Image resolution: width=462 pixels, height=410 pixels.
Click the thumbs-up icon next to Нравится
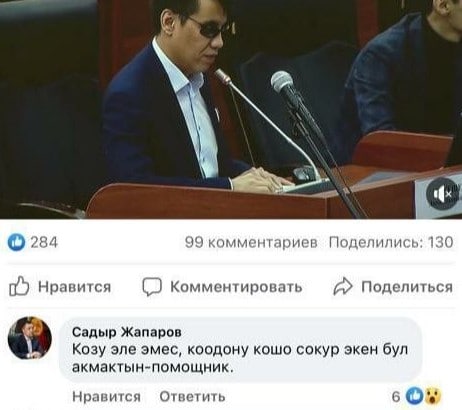(x=19, y=286)
